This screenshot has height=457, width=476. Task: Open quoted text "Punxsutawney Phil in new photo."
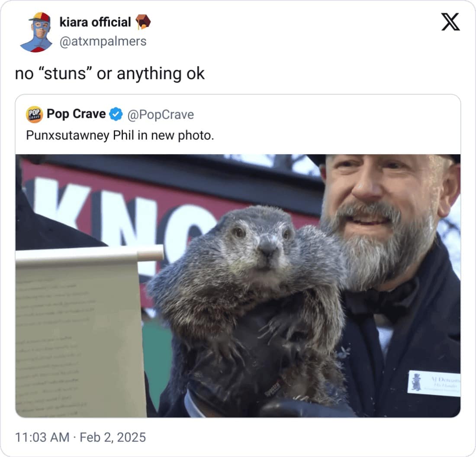120,135
